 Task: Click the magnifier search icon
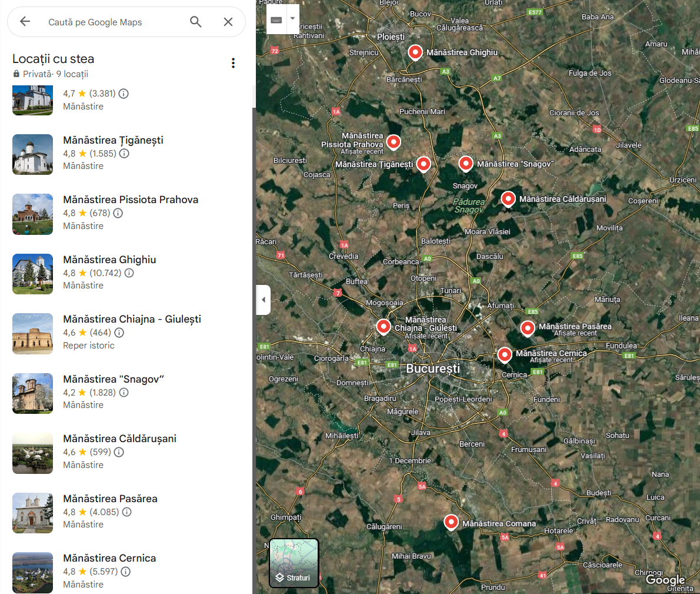pos(196,22)
